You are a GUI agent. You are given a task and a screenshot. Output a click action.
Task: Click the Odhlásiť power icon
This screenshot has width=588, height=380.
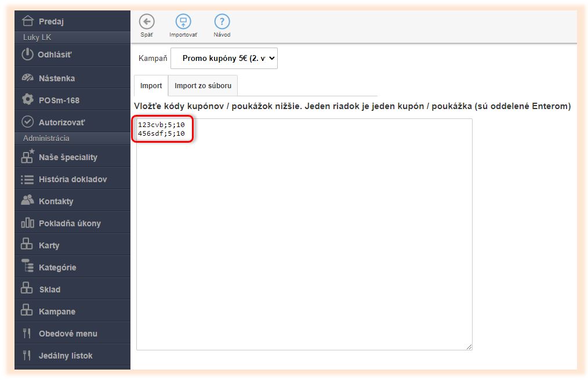tap(27, 55)
